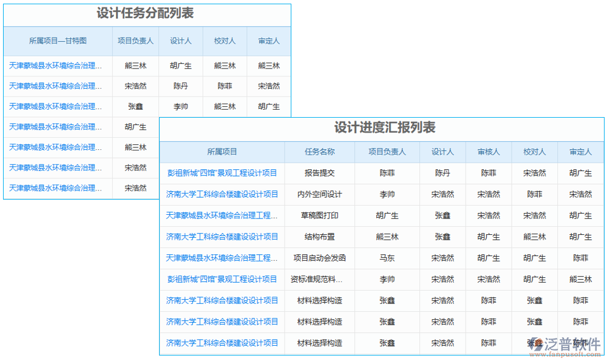Click the 报告提交 task name
This screenshot has height=364, width=607.
coord(319,173)
